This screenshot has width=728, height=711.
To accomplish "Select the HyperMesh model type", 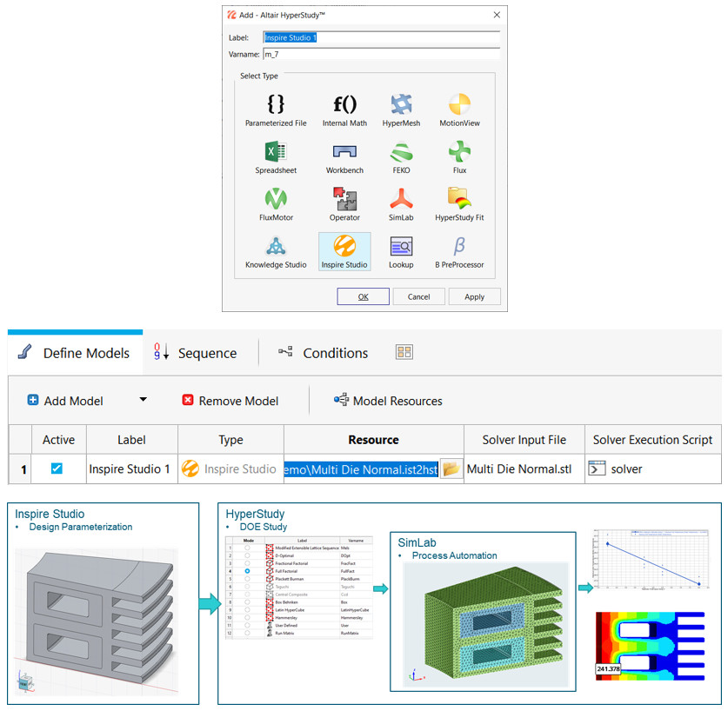I will [x=401, y=104].
